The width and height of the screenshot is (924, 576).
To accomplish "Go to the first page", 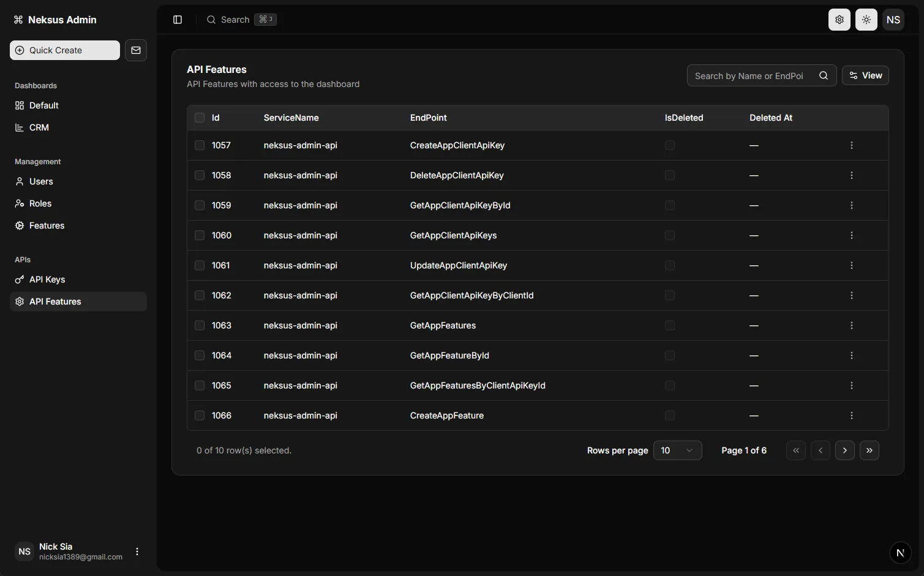I will 796,450.
